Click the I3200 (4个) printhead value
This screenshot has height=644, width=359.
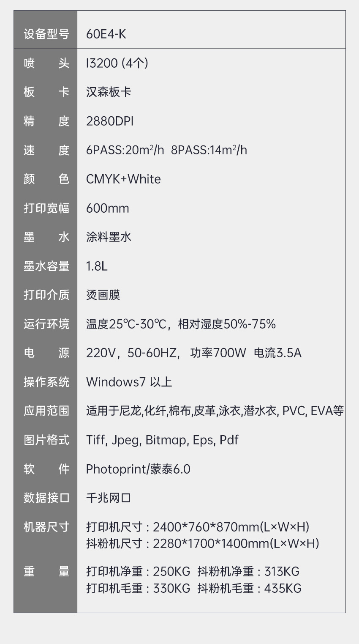(117, 63)
